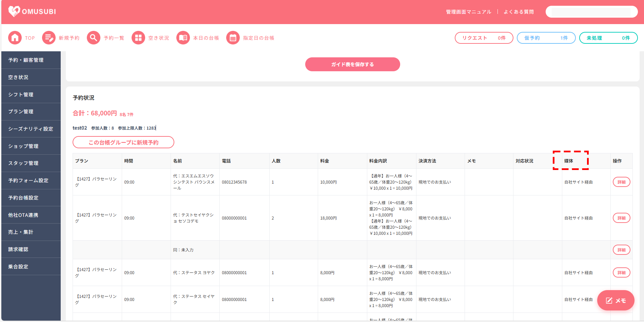Open 予約一覧 using the magnifier icon

tap(94, 38)
